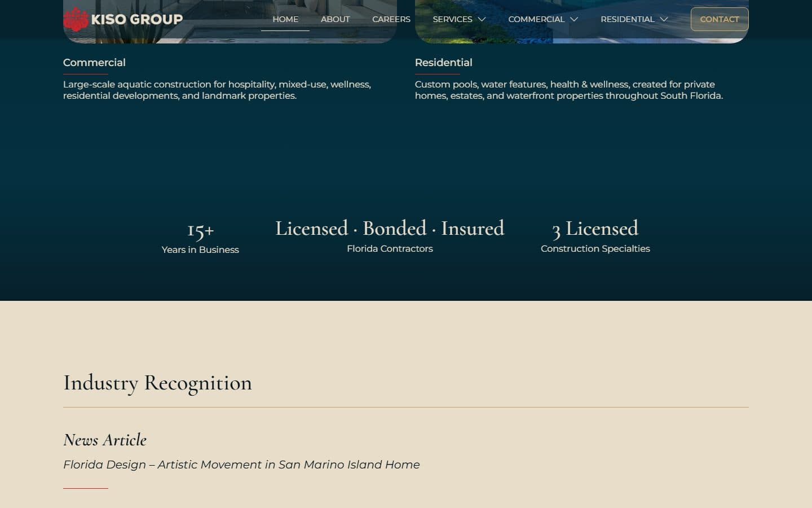This screenshot has height=508, width=812.
Task: Select the '15+' years statistic
Action: (200, 230)
